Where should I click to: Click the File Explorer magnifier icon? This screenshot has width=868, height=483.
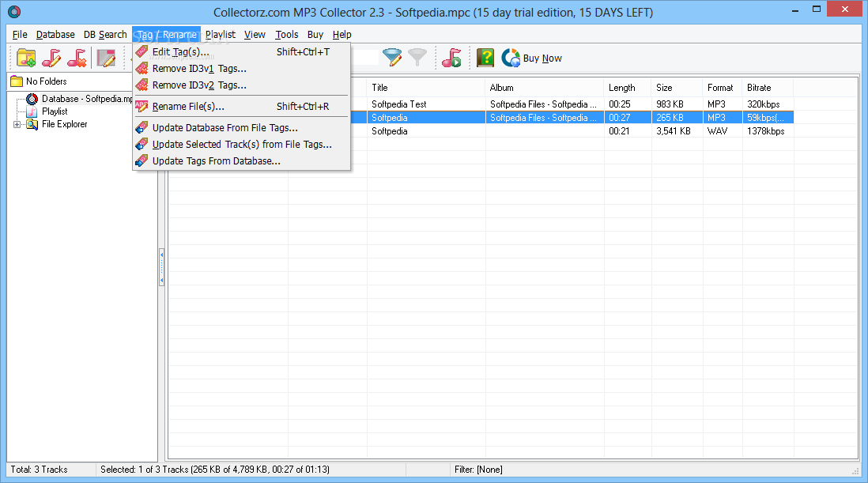click(x=32, y=124)
